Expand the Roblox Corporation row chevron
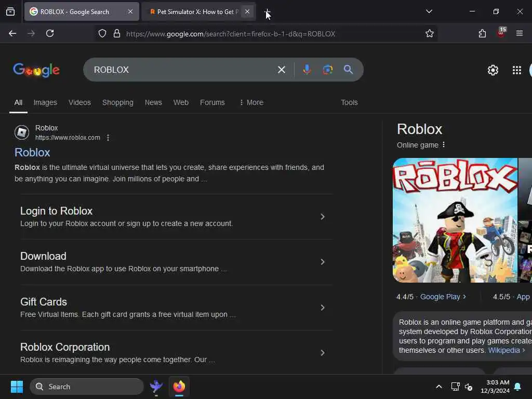 click(x=322, y=353)
